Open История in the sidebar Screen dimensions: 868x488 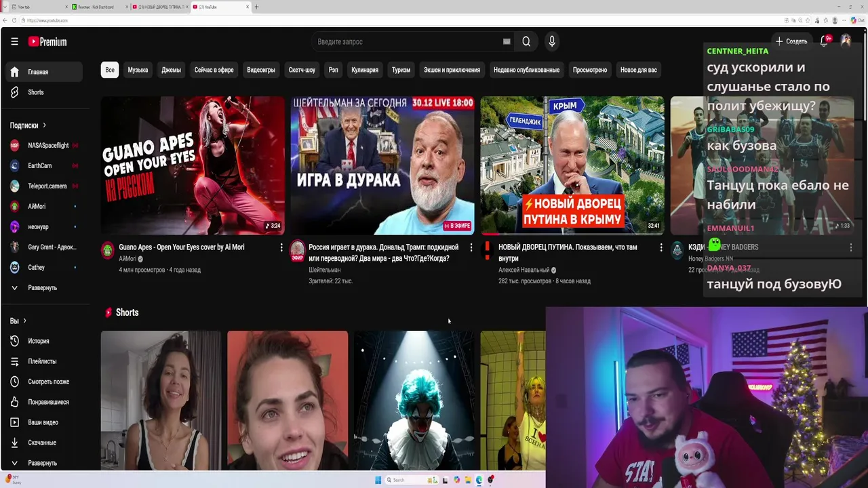44,341
